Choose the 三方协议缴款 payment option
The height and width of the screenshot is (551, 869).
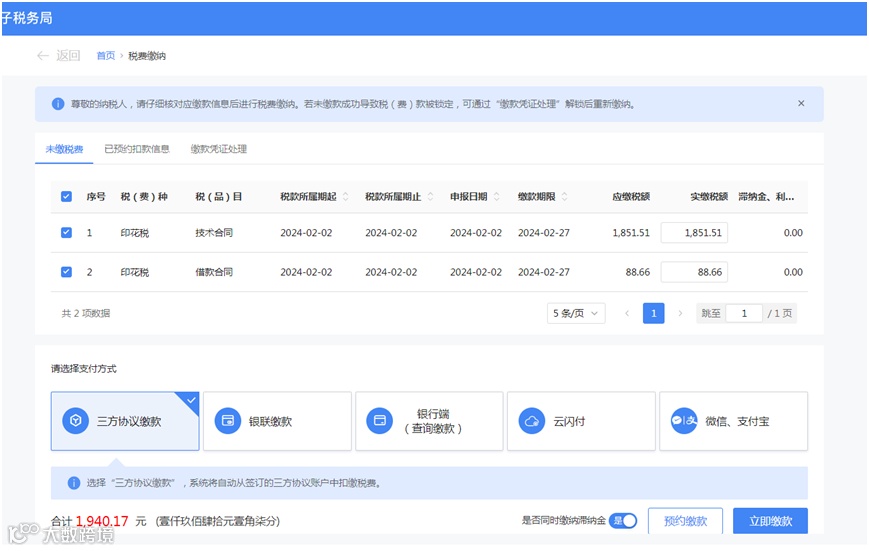[125, 421]
